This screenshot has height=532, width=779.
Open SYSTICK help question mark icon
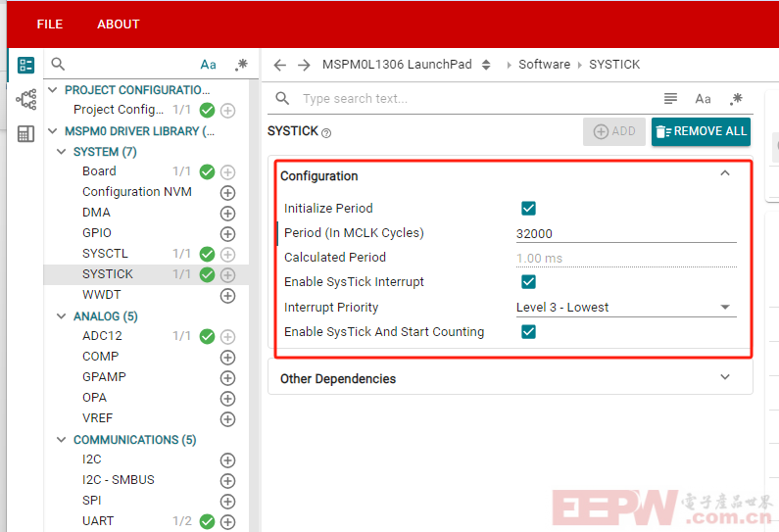(x=326, y=133)
